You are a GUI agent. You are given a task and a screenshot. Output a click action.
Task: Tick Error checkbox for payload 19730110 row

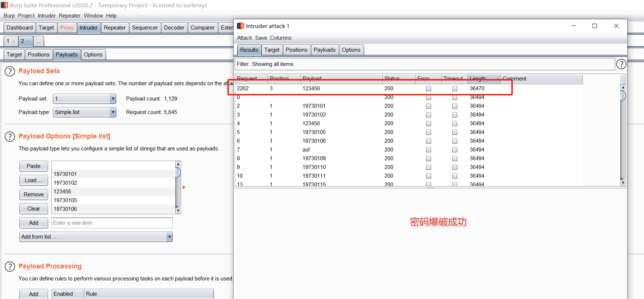pyautogui.click(x=429, y=167)
